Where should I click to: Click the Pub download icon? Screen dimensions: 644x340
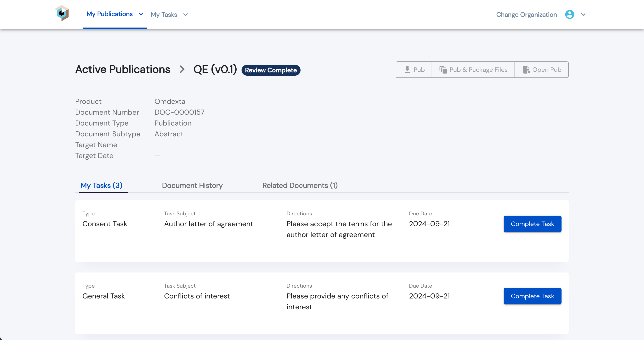[x=407, y=70]
